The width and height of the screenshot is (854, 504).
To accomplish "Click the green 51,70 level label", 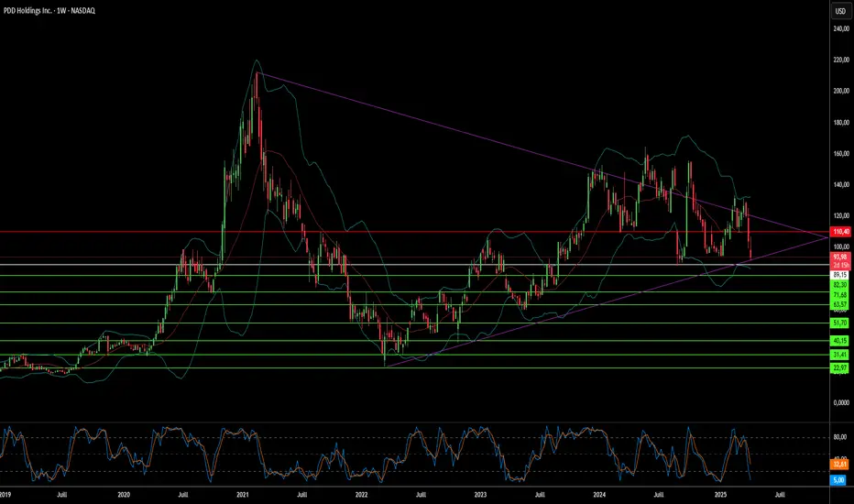I will (838, 323).
